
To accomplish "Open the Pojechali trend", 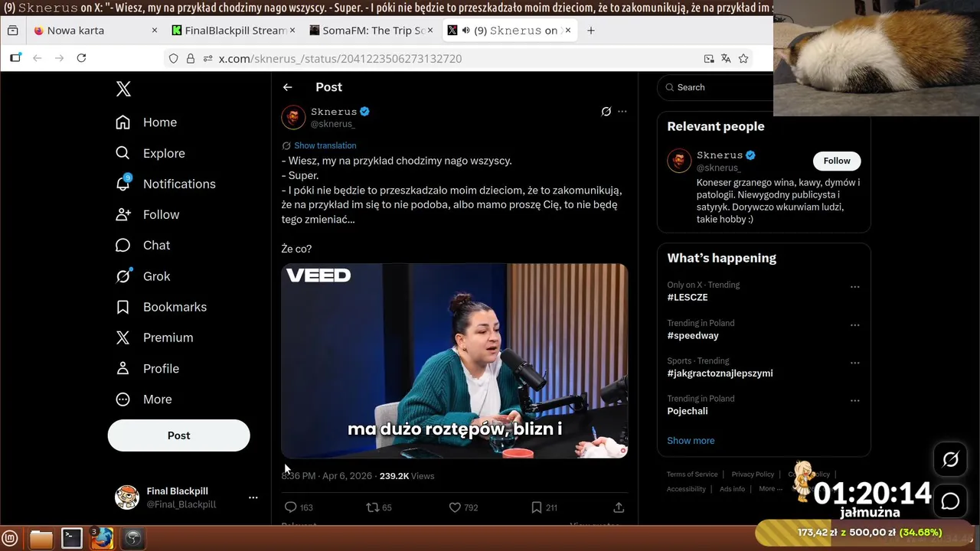I will pyautogui.click(x=688, y=411).
